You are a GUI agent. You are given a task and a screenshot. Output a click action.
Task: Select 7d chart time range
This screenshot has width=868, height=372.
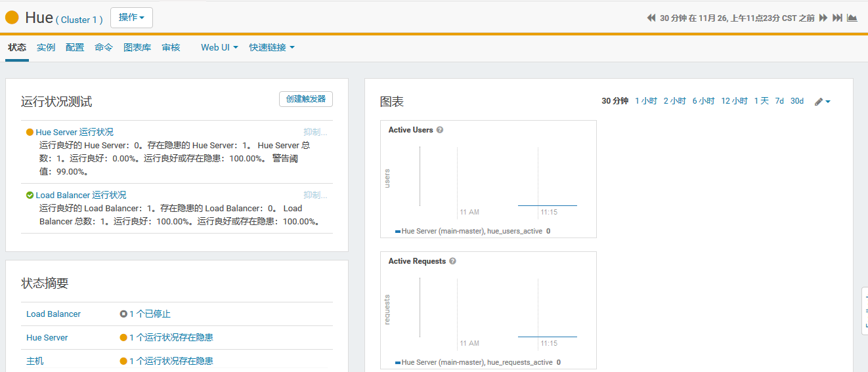[779, 101]
